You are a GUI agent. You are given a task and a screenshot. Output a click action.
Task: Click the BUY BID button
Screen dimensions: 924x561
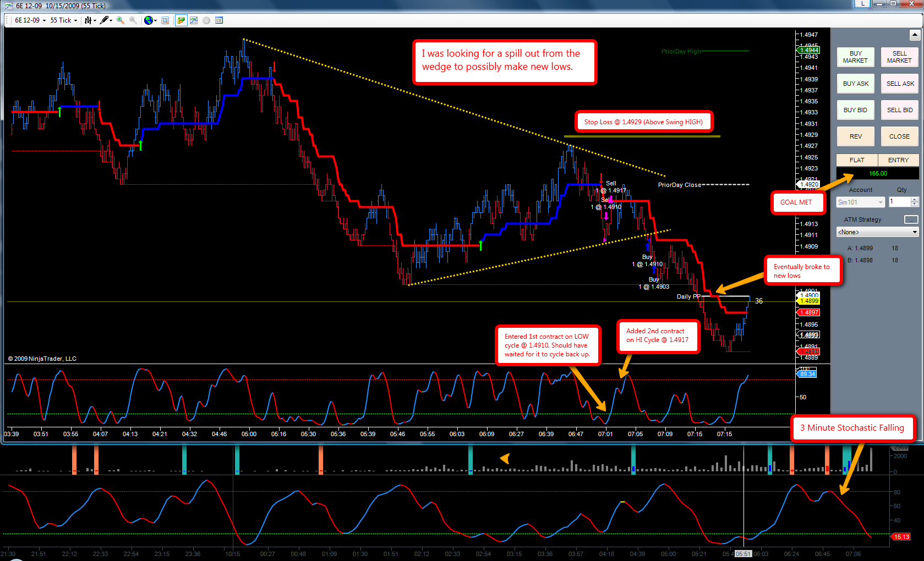(x=855, y=110)
